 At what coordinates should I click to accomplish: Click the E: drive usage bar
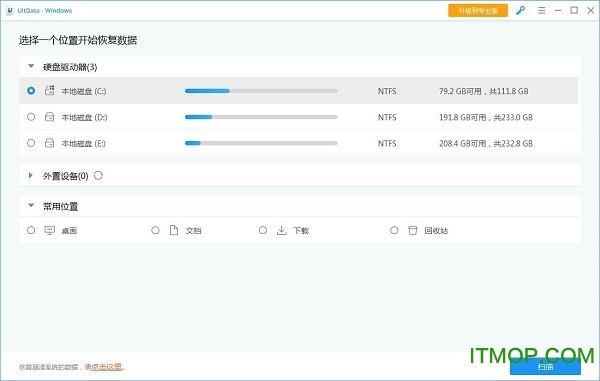tap(261, 143)
